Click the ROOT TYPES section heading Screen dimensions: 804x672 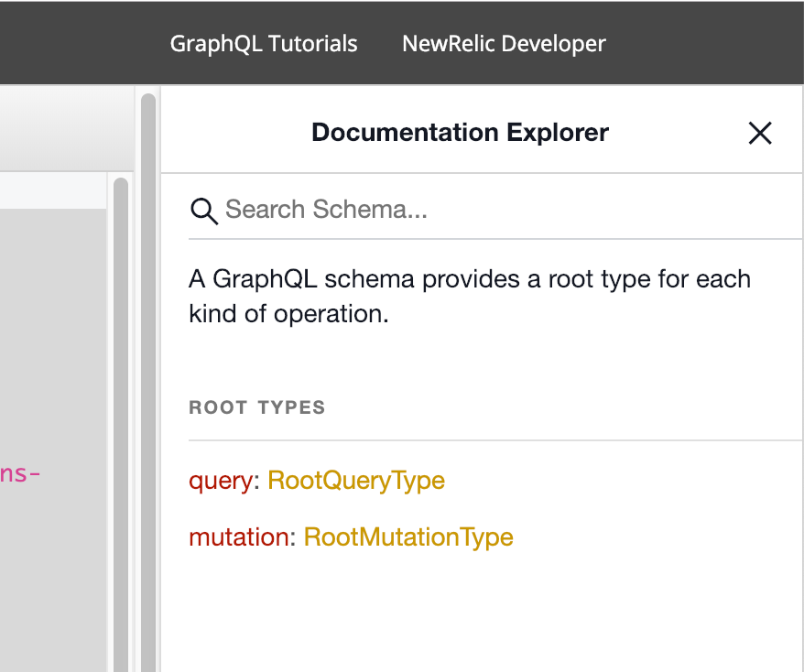(257, 407)
